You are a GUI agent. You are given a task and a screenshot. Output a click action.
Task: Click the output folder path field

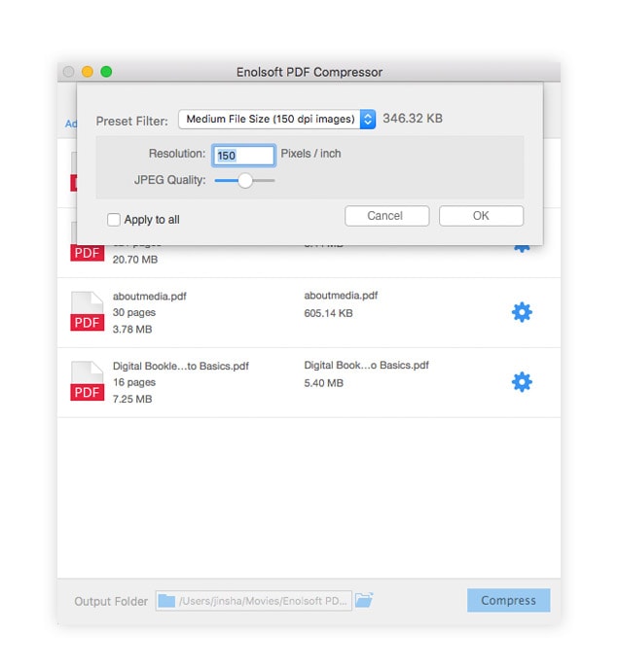pyautogui.click(x=253, y=600)
